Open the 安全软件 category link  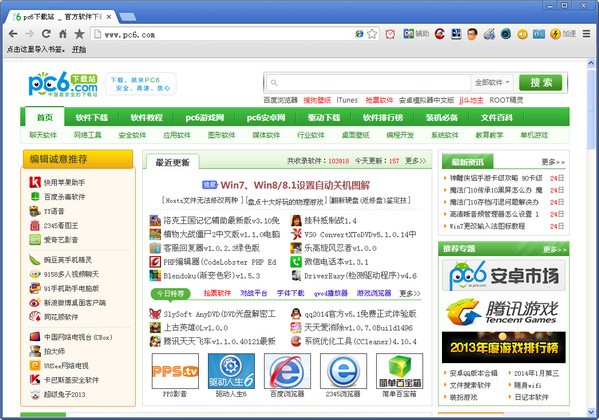(132, 135)
